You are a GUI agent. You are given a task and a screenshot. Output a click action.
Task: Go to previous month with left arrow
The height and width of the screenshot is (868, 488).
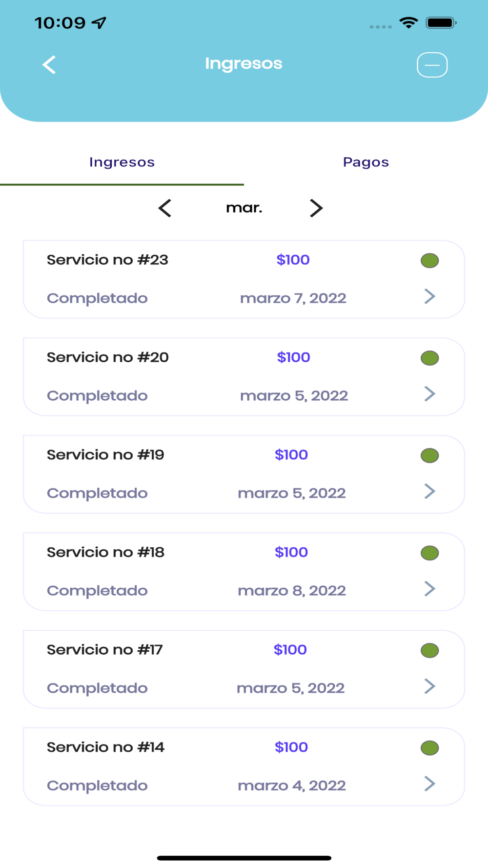tap(165, 208)
